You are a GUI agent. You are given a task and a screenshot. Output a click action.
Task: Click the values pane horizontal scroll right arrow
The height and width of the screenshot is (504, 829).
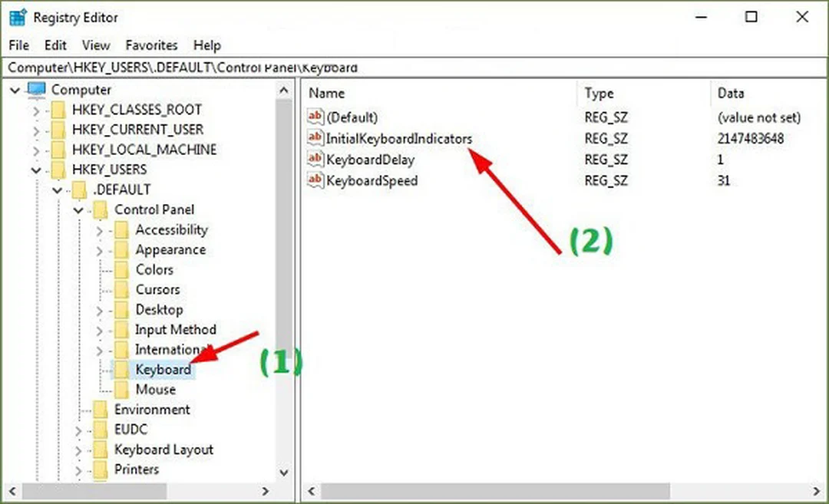pyautogui.click(x=817, y=491)
